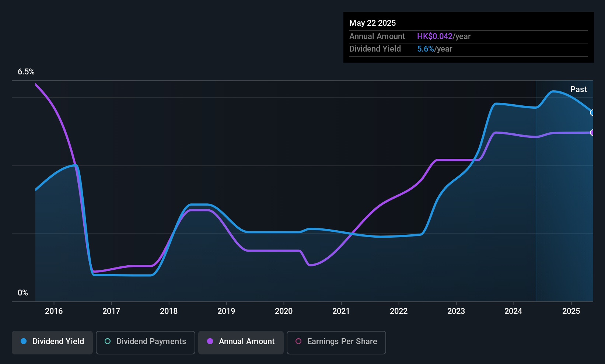This screenshot has height=364, width=605.
Task: Enable the Dividend Payments series
Action: [x=145, y=342]
